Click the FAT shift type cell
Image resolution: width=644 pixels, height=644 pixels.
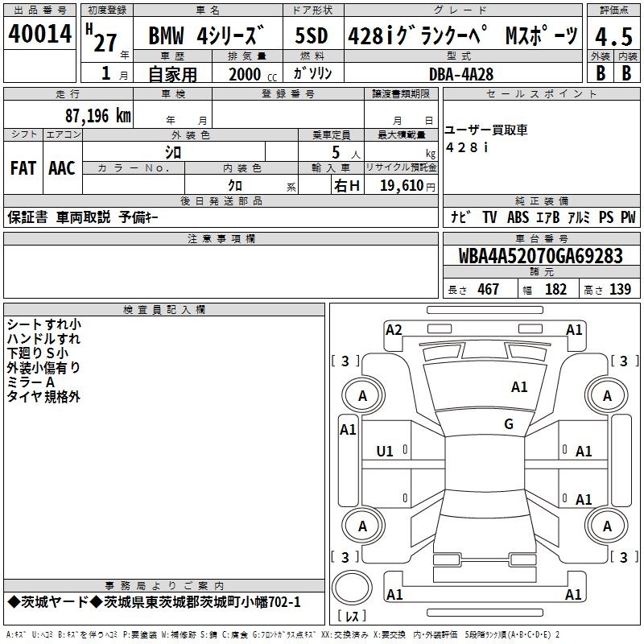pos(23,168)
